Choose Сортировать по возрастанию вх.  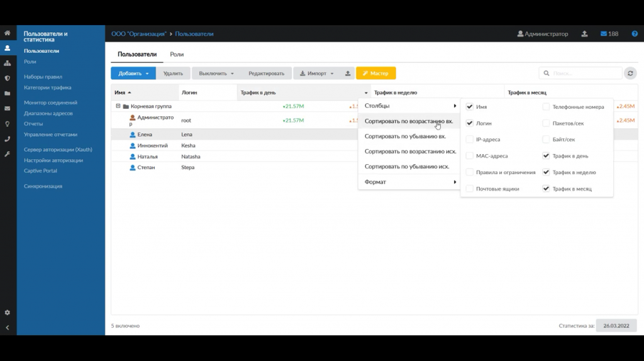point(409,121)
